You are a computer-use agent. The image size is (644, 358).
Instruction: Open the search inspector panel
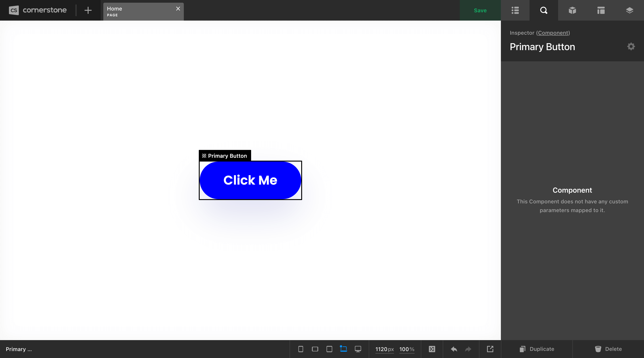pyautogui.click(x=544, y=10)
